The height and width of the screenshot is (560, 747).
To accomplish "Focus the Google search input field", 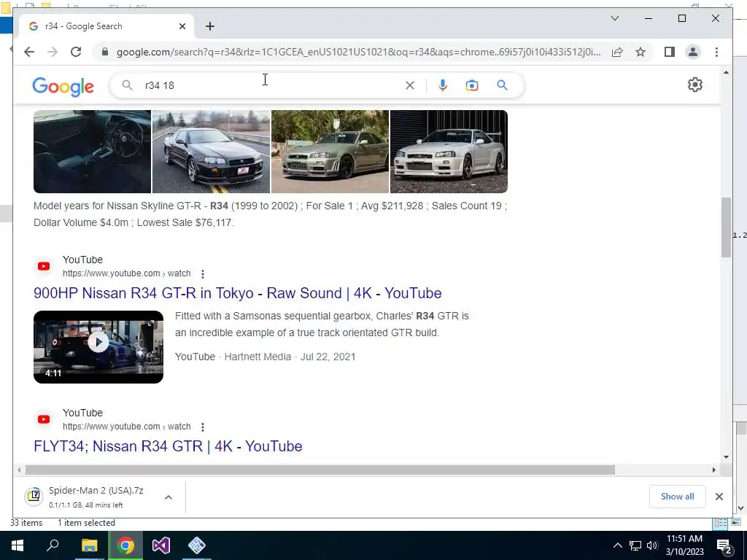I will tap(271, 85).
